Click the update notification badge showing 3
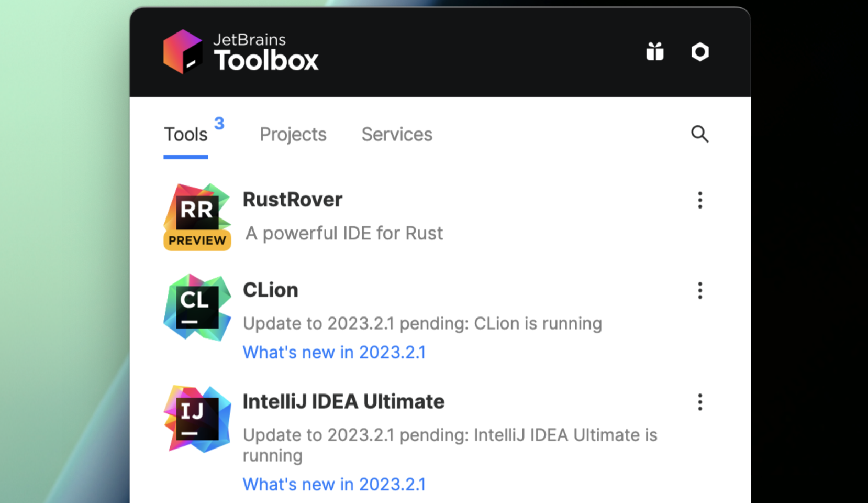This screenshot has width=868, height=503. [219, 124]
